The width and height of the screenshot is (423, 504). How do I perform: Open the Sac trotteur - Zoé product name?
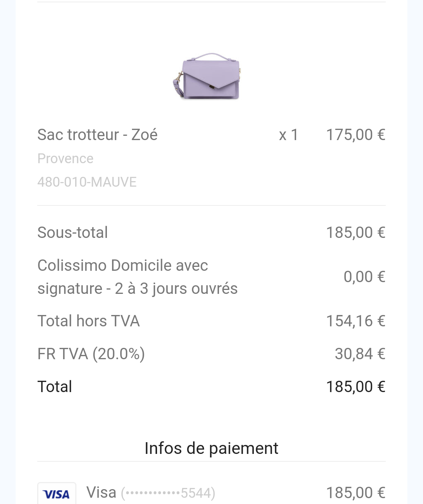tap(98, 135)
